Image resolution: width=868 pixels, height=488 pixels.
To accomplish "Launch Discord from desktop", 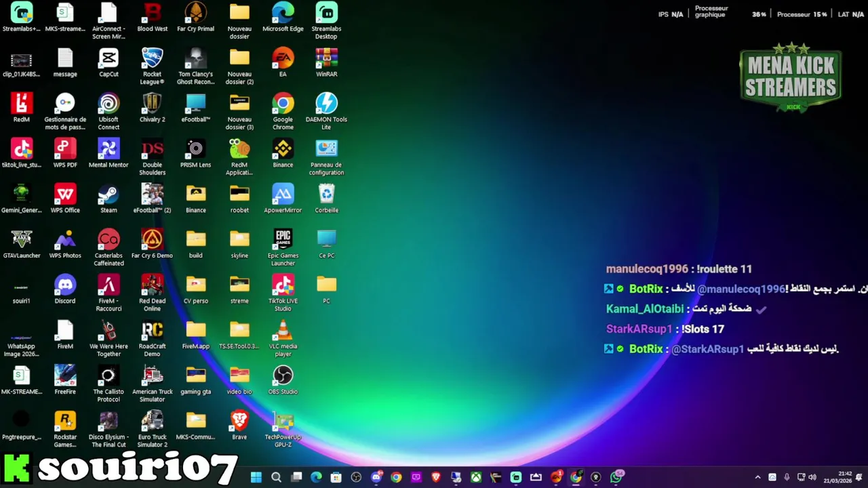I will (65, 289).
